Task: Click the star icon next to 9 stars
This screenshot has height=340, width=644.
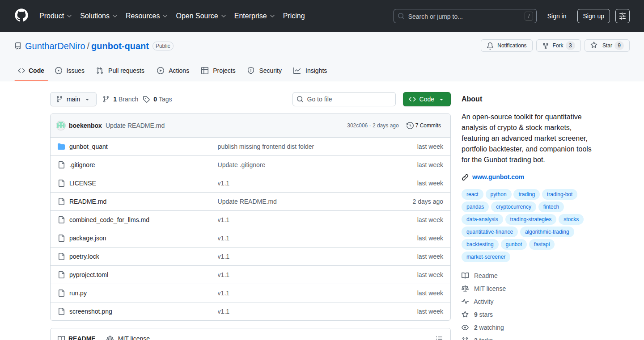Action: tap(465, 315)
